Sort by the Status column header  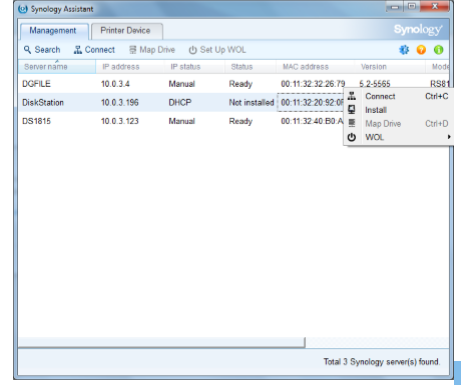tap(250, 67)
